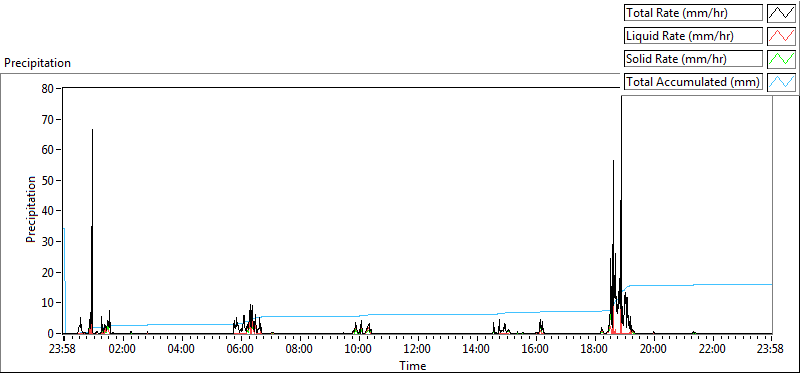Click the 23:58 start time on X axis

[64, 350]
